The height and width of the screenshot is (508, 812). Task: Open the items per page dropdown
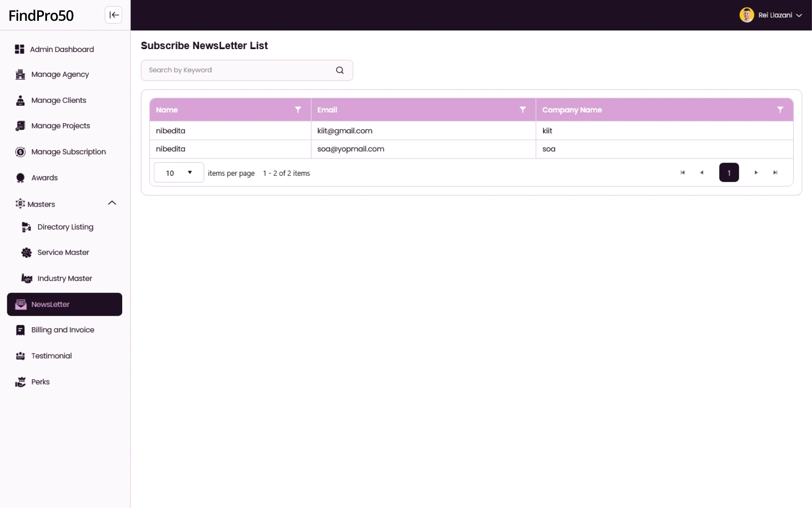pos(179,173)
